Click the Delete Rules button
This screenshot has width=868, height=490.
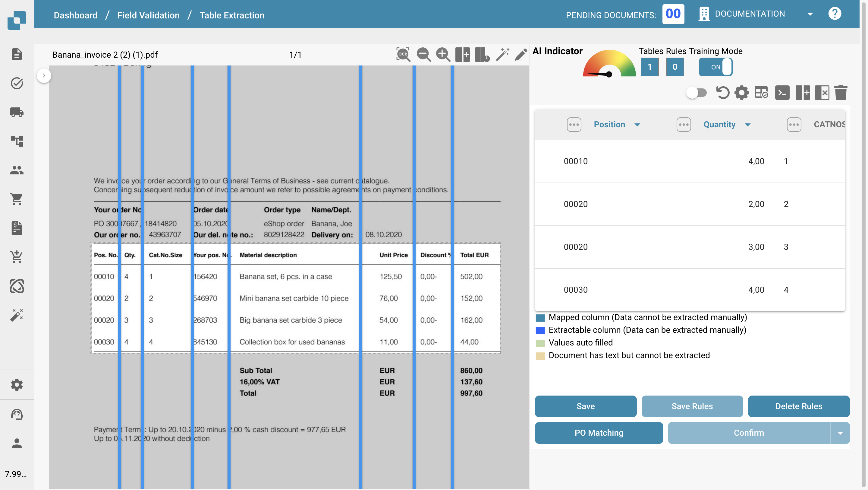point(798,406)
